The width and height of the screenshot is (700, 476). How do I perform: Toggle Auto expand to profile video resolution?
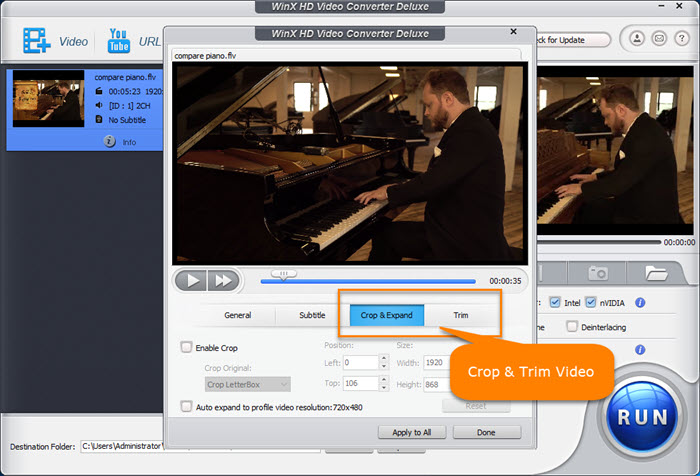point(186,406)
